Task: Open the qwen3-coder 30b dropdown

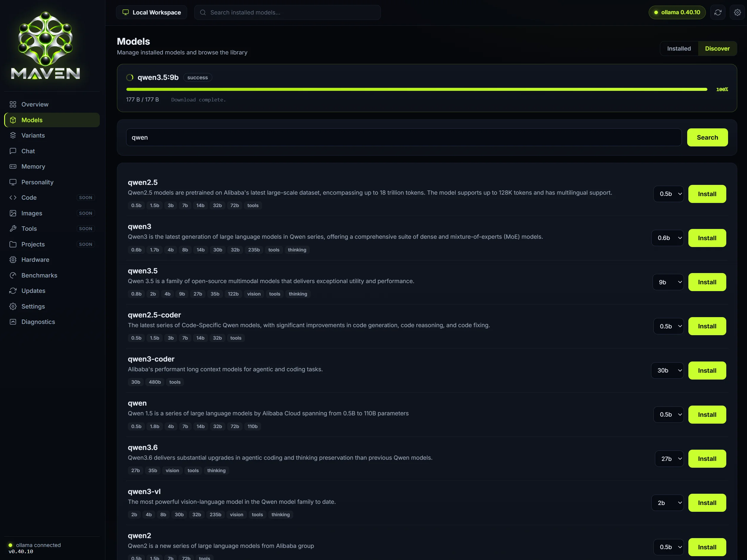Action: (x=667, y=370)
